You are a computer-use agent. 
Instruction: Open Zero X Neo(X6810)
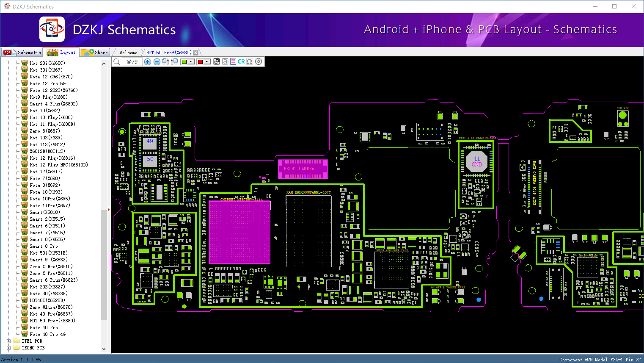(x=51, y=266)
